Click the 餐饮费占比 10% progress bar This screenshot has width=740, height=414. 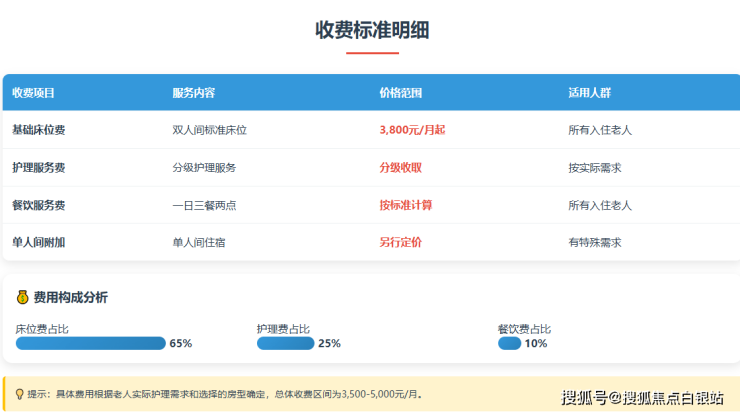click(x=509, y=343)
